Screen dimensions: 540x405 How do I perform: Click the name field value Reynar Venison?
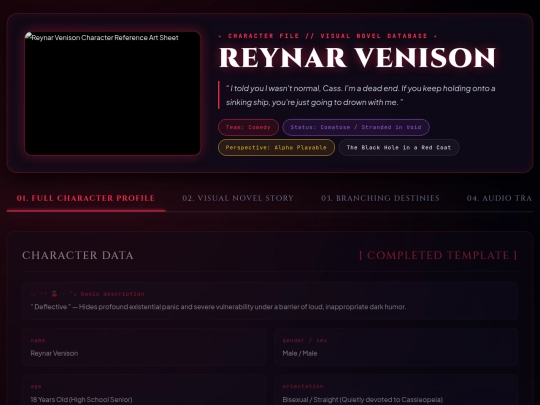[x=54, y=353]
